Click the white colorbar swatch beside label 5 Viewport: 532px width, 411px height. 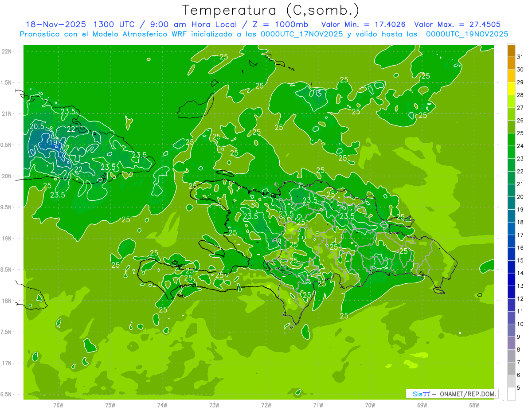pyautogui.click(x=511, y=394)
